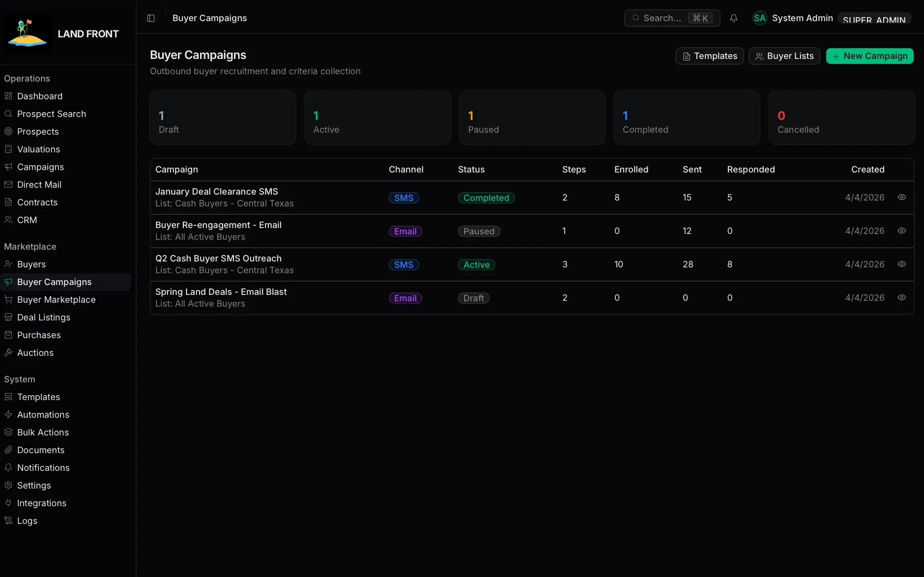Open Buyer Lists button

click(x=784, y=56)
